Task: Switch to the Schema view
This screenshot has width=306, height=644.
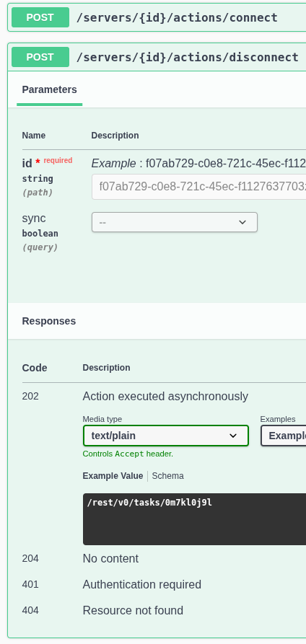Action: pyautogui.click(x=168, y=476)
